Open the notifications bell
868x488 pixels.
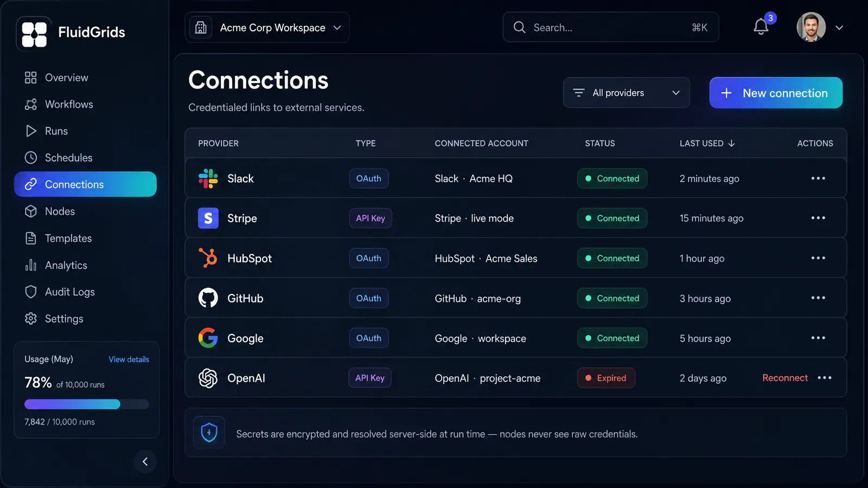761,27
